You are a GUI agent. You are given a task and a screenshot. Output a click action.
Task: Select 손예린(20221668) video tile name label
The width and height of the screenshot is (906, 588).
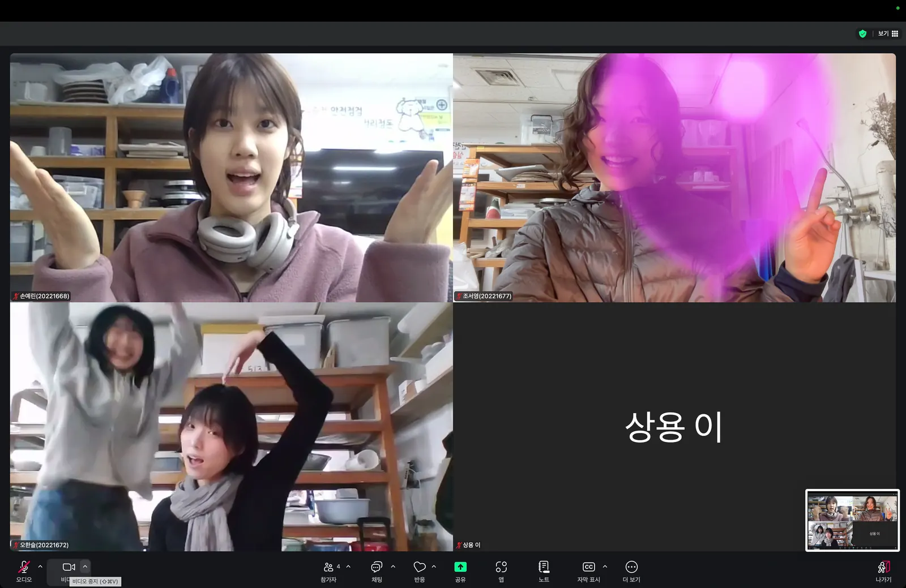(x=41, y=296)
